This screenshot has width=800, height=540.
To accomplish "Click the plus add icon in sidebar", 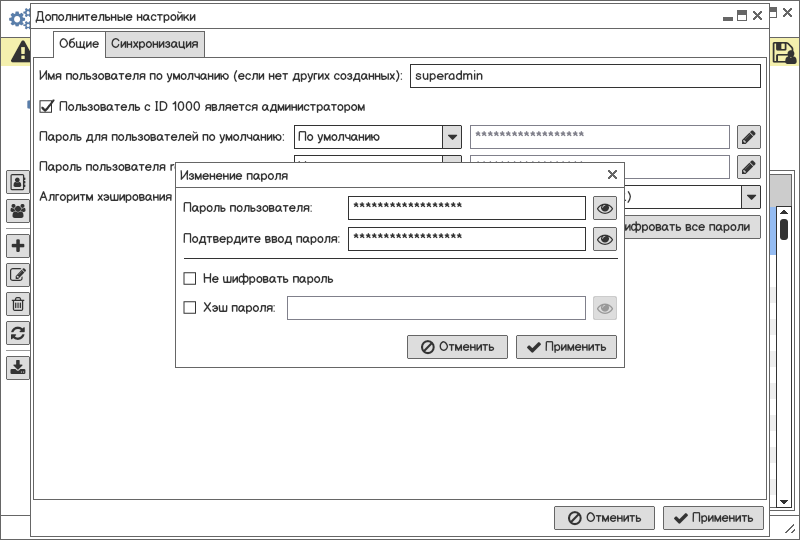I will [x=18, y=246].
